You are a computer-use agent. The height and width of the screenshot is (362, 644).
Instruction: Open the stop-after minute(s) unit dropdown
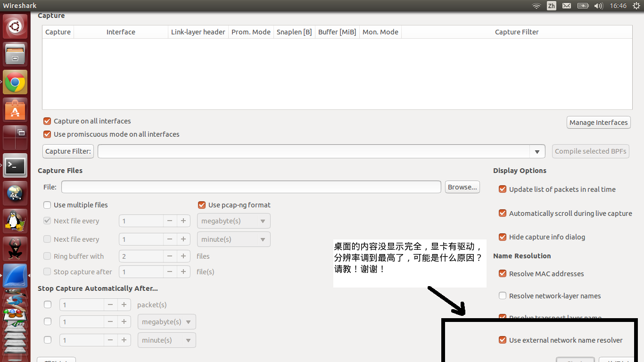coord(166,340)
